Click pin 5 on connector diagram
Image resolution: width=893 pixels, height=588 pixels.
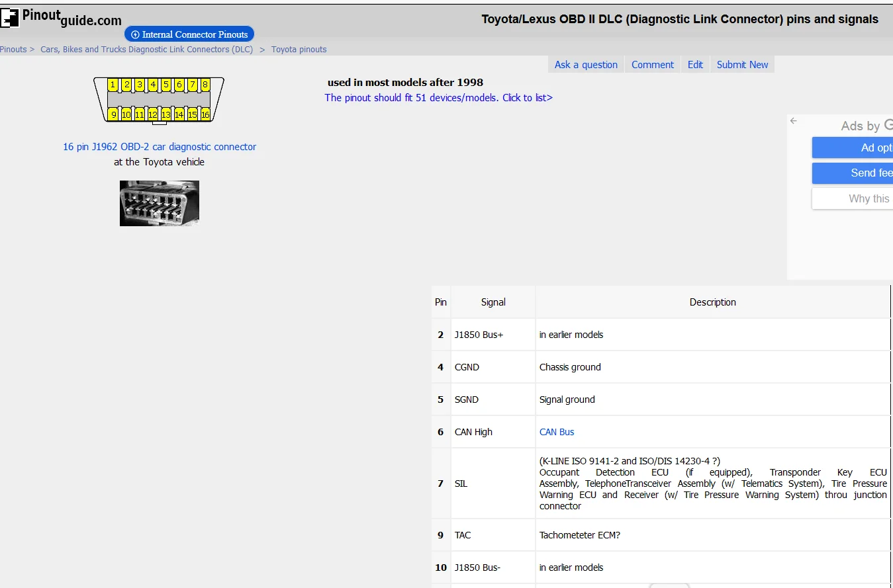click(x=166, y=85)
